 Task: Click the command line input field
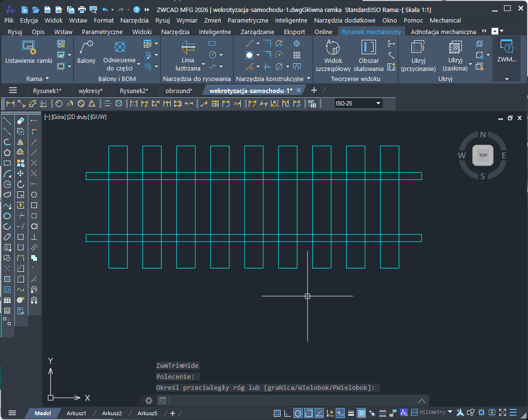[288, 400]
